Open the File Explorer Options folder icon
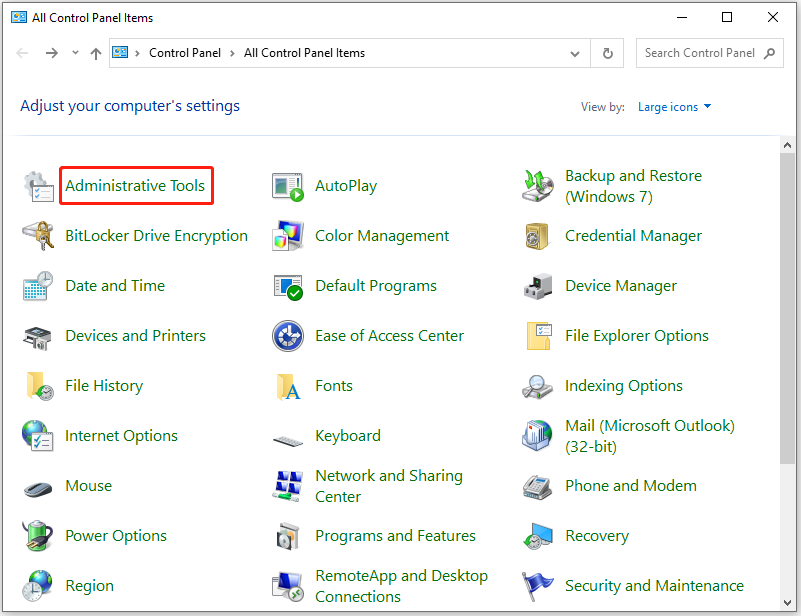Screen dimensions: 801x616 tap(539, 336)
